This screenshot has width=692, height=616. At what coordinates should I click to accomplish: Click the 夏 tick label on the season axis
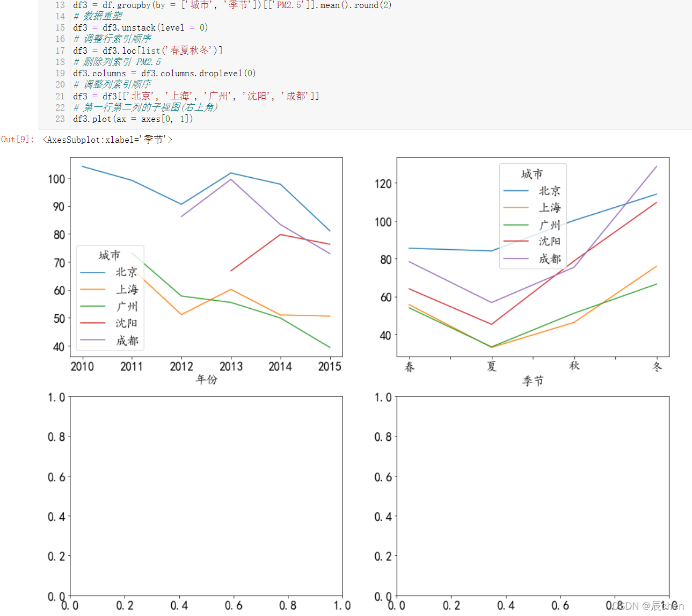tap(492, 366)
